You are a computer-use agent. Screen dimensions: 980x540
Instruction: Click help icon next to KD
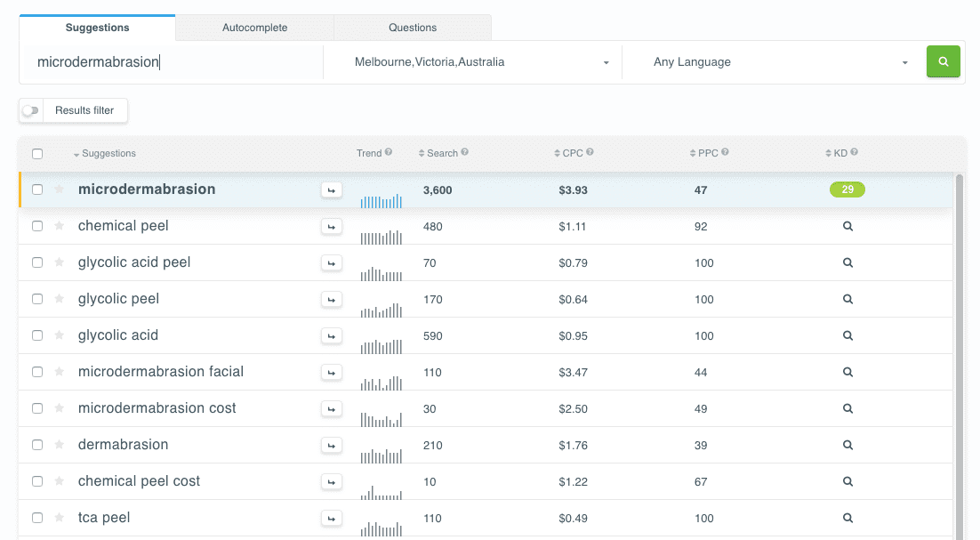[854, 152]
